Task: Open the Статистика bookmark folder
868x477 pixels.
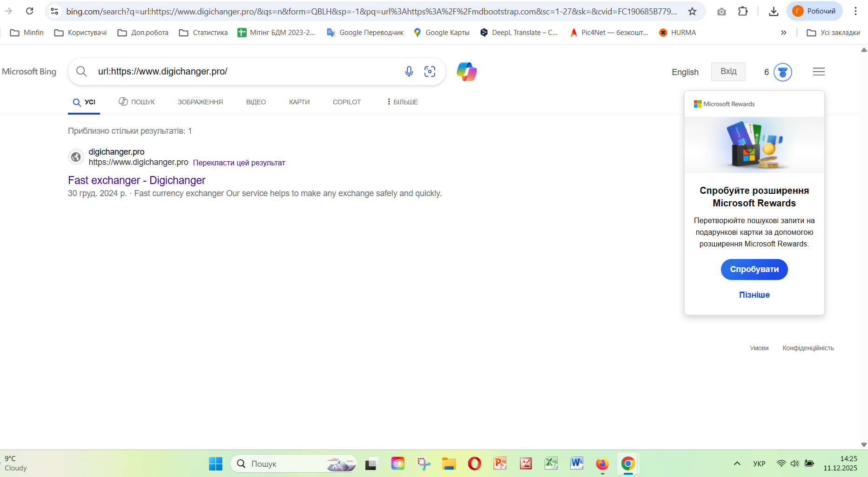Action: click(x=203, y=33)
